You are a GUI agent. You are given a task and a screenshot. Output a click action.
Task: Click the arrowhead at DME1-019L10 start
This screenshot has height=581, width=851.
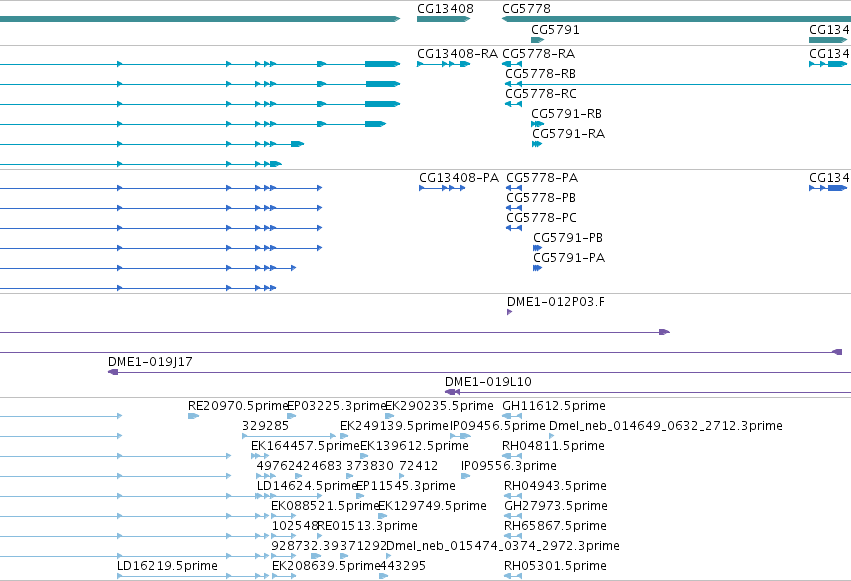[452, 392]
